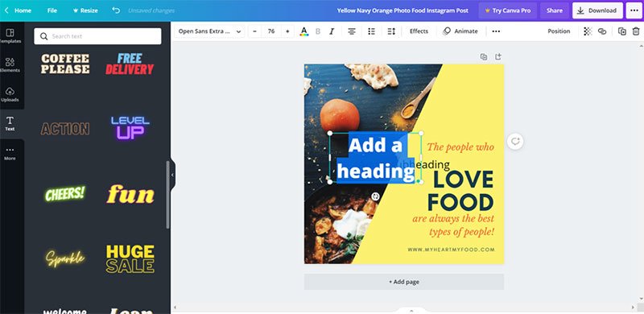Open the Elements sidebar tab

tap(10, 65)
